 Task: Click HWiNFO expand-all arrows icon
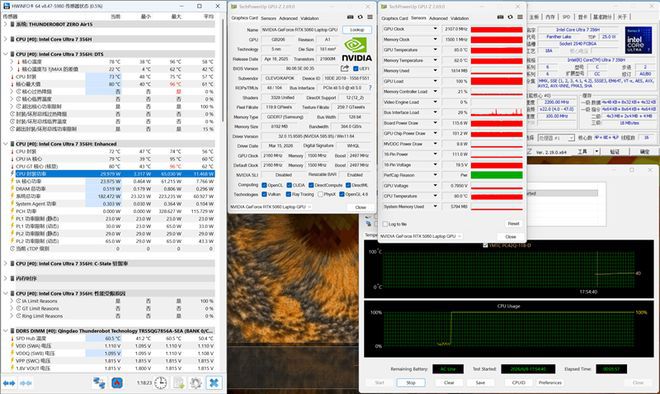click(9, 383)
